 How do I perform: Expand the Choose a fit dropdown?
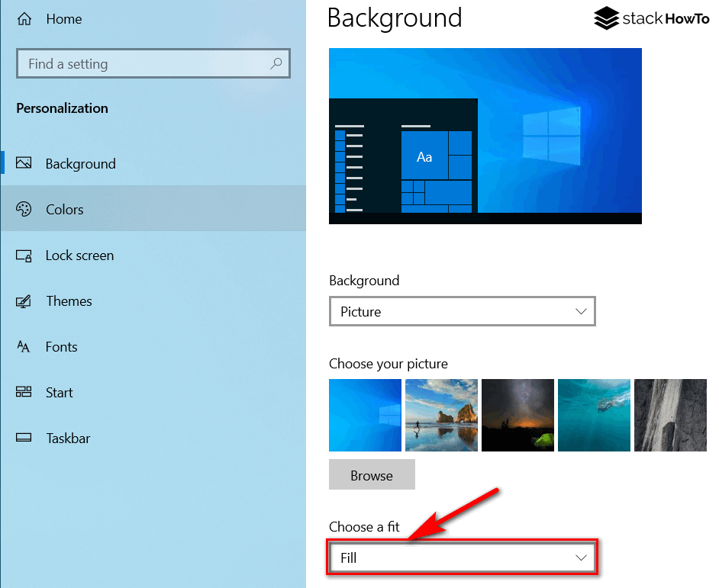(462, 557)
